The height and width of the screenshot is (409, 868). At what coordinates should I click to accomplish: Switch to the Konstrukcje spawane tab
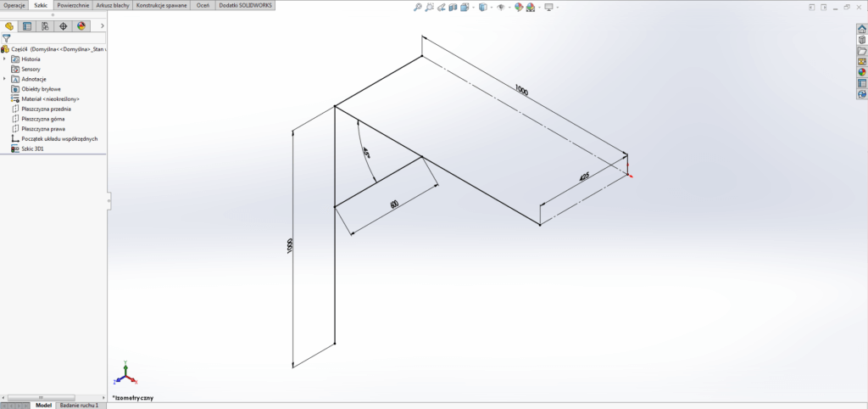pos(162,5)
